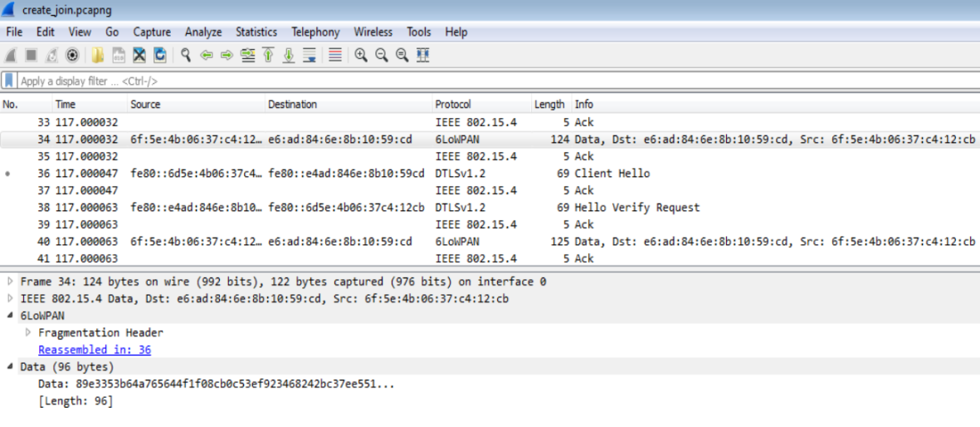
Task: Collapse the 6LoWPAN section
Action: [x=11, y=316]
